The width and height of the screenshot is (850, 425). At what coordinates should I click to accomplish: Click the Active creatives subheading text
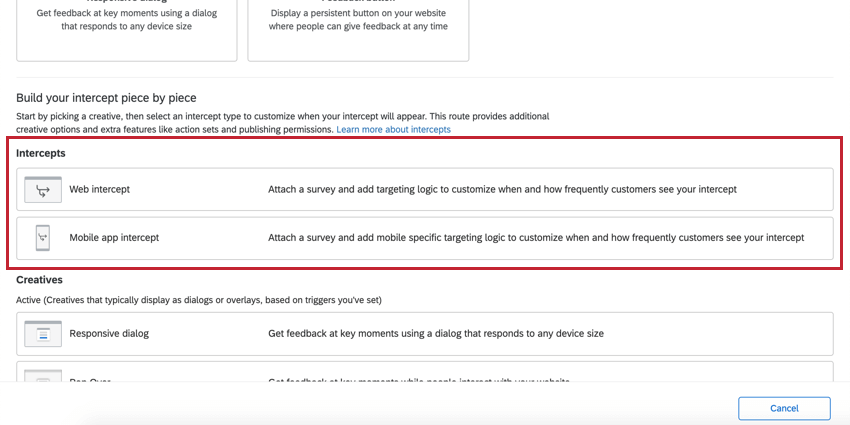pos(199,300)
